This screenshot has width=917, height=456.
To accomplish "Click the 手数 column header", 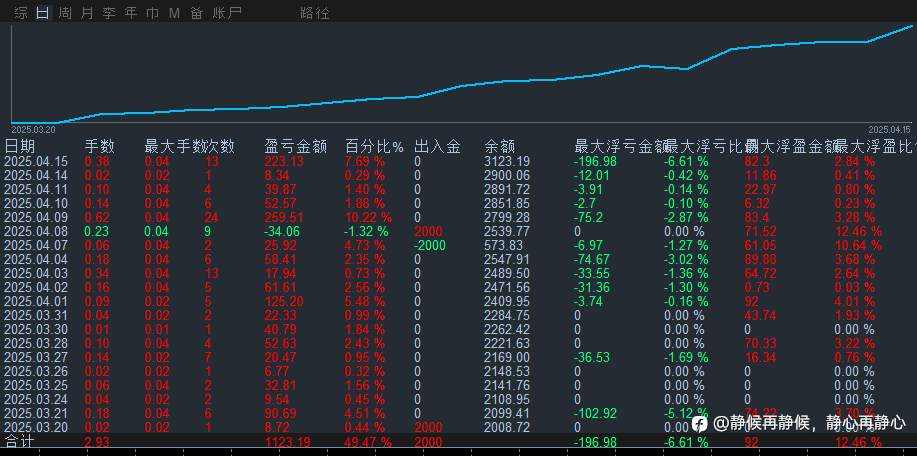I will pos(100,146).
